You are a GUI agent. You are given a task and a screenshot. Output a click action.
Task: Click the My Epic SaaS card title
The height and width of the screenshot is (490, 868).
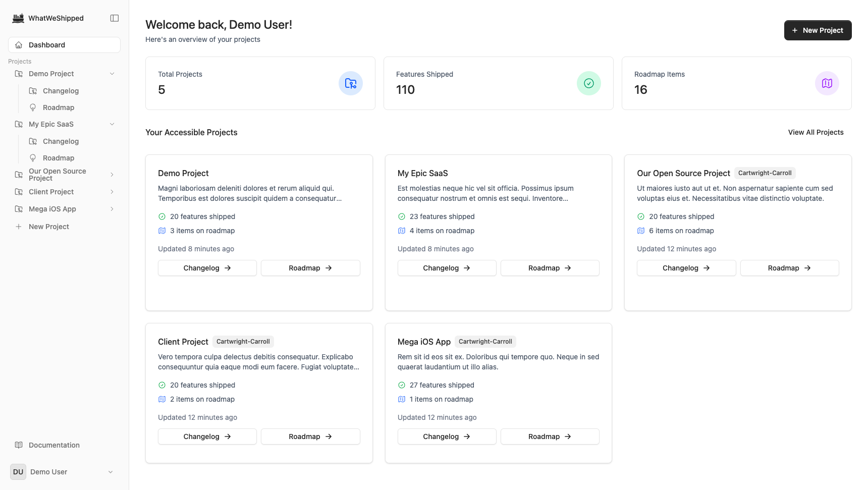click(x=422, y=173)
